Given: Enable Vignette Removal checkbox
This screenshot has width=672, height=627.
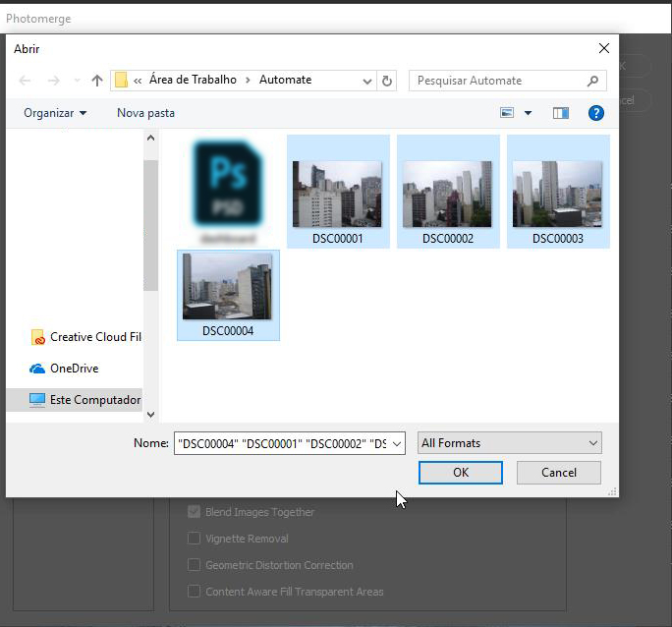Looking at the screenshot, I should pyautogui.click(x=195, y=539).
